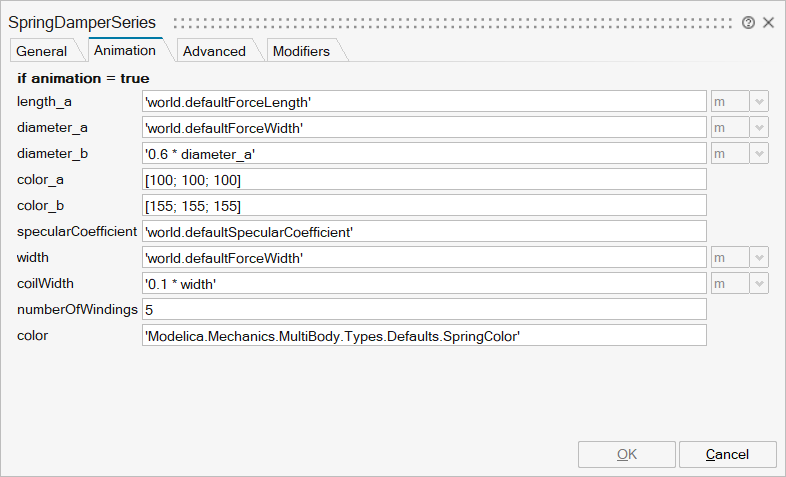The image size is (786, 477).
Task: Select the Modifiers tab
Action: [301, 51]
